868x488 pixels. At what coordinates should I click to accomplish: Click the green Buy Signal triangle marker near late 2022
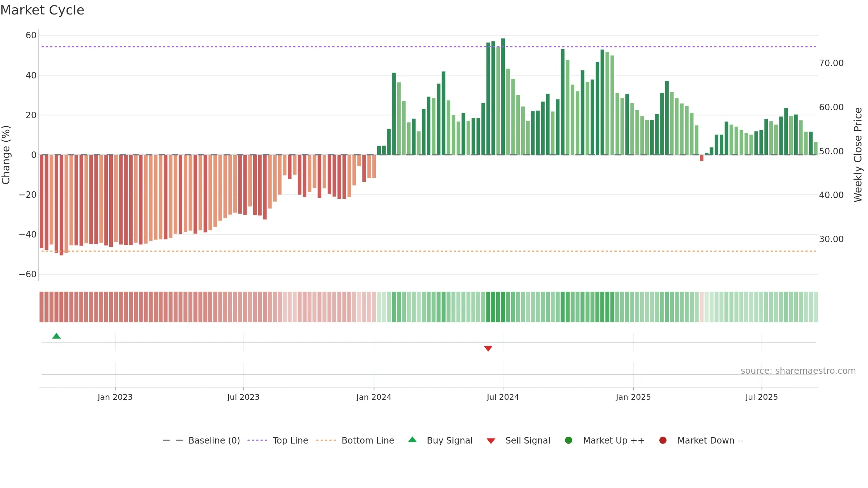coord(56,336)
